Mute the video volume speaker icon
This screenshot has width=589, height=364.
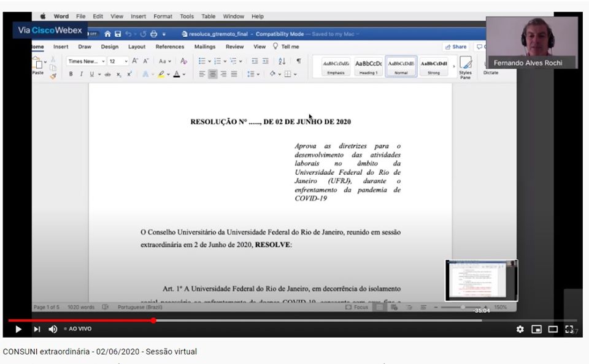click(x=53, y=329)
